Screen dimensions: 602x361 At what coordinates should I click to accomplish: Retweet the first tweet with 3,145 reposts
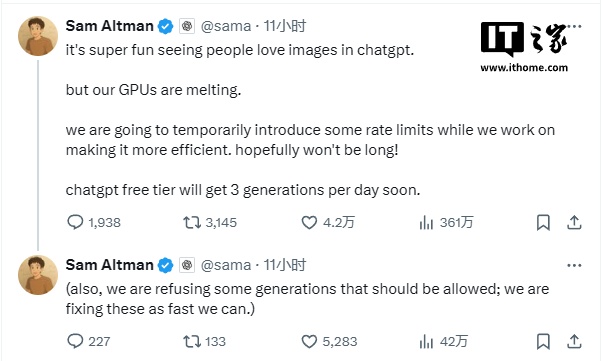click(192, 222)
